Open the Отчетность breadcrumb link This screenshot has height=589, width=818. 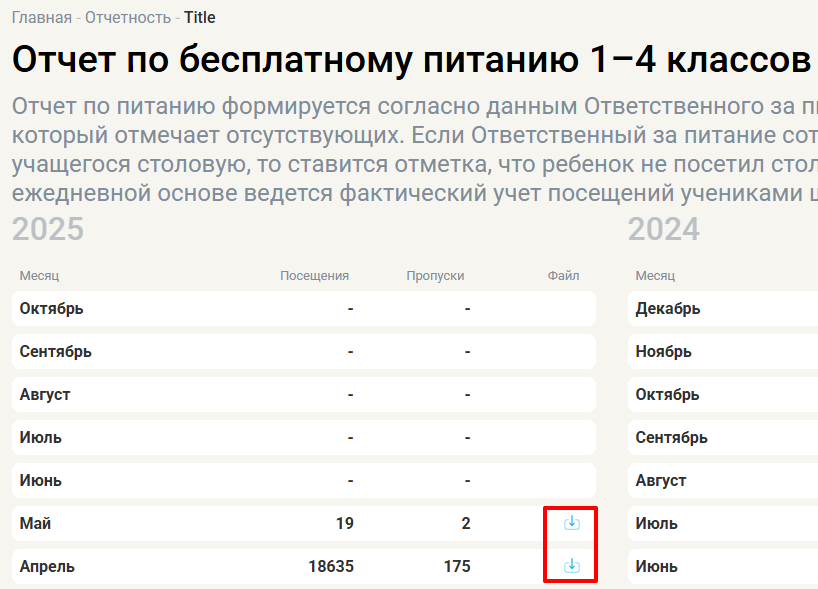(128, 18)
